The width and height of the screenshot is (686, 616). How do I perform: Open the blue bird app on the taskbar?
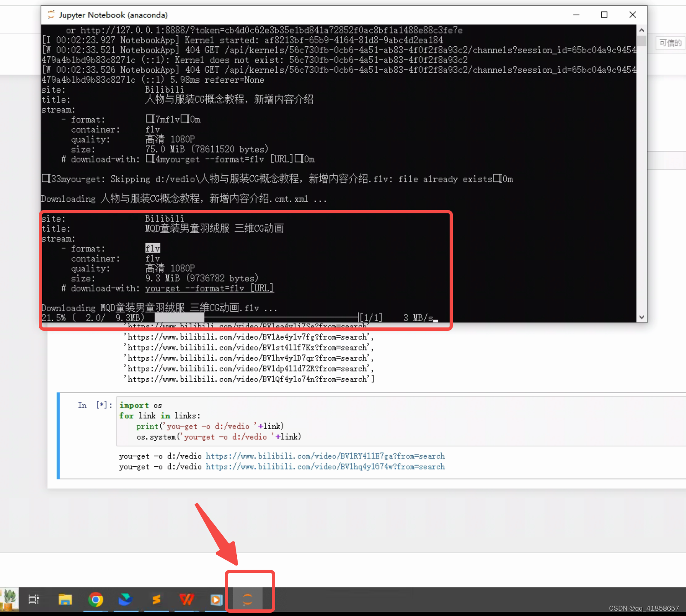tap(125, 599)
